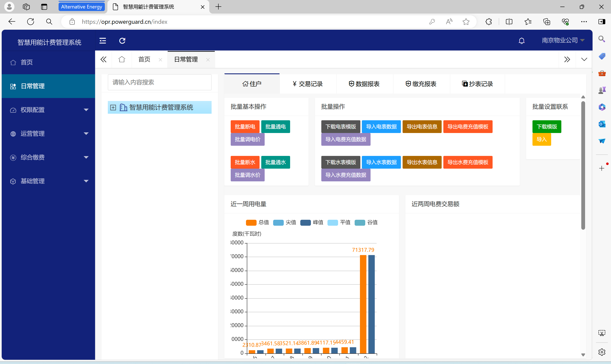Image resolution: width=611 pixels, height=364 pixels.
Task: Open Edge sidebar settings gear
Action: coord(602,352)
